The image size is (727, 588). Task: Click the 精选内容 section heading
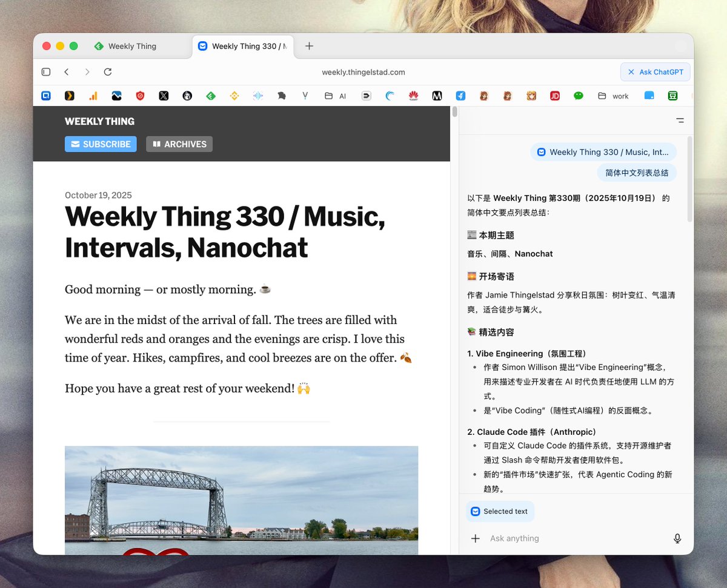pyautogui.click(x=491, y=332)
